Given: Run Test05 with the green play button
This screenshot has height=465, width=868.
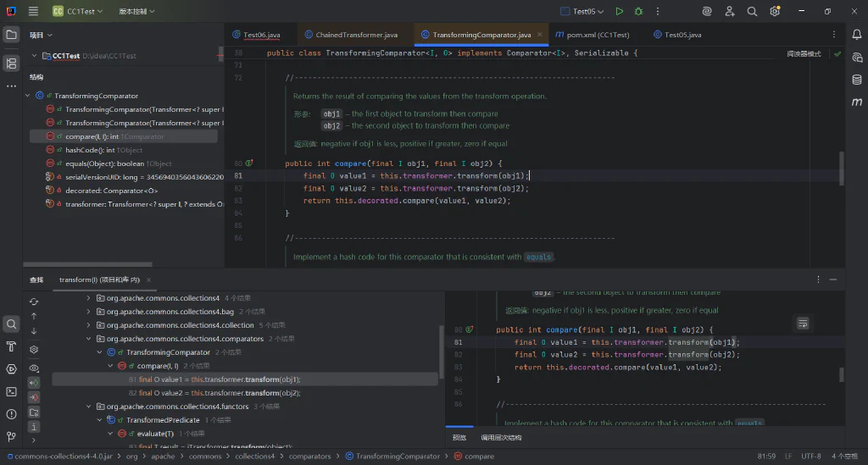Looking at the screenshot, I should 620,11.
